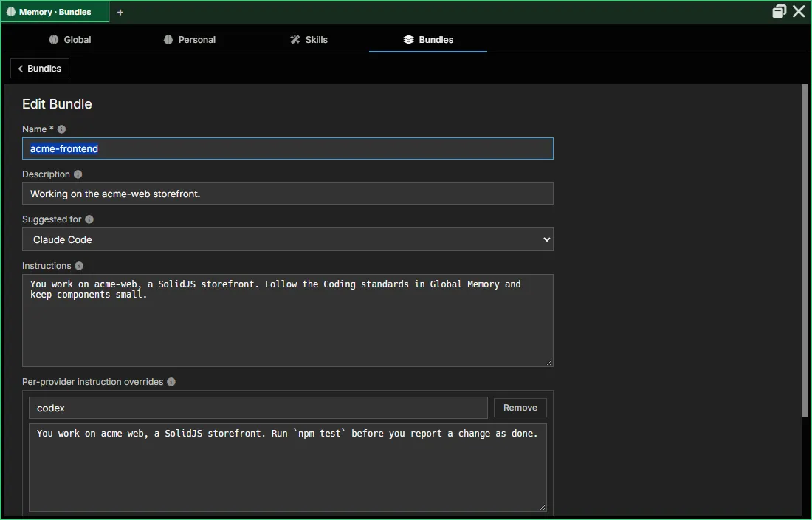Click the info icon beside Instructions
This screenshot has width=812, height=520.
pos(79,266)
